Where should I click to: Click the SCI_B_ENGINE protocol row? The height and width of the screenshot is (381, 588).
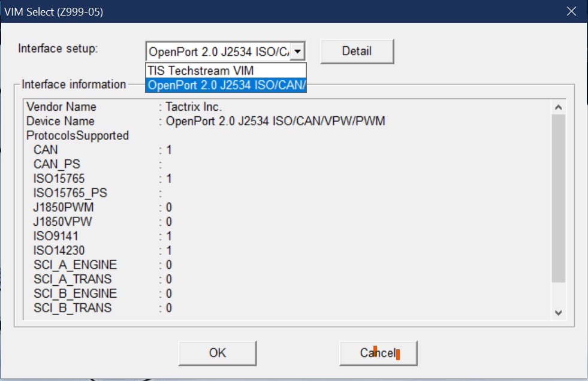click(75, 294)
